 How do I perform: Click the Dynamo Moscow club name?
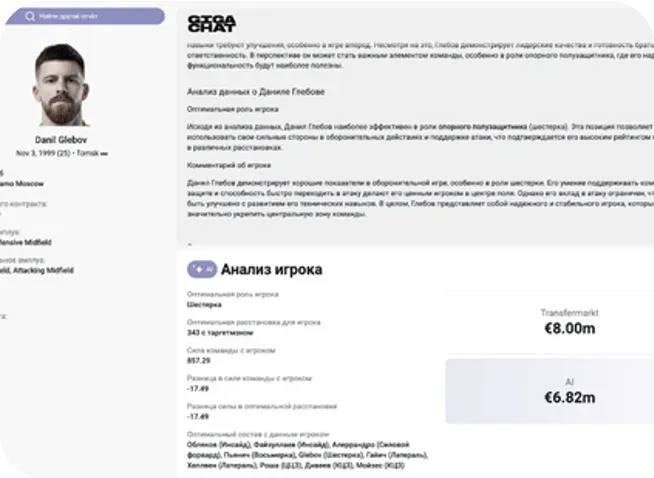click(22, 184)
